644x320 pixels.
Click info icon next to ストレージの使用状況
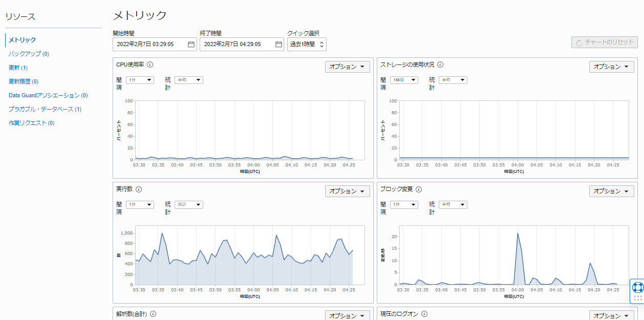coord(440,65)
